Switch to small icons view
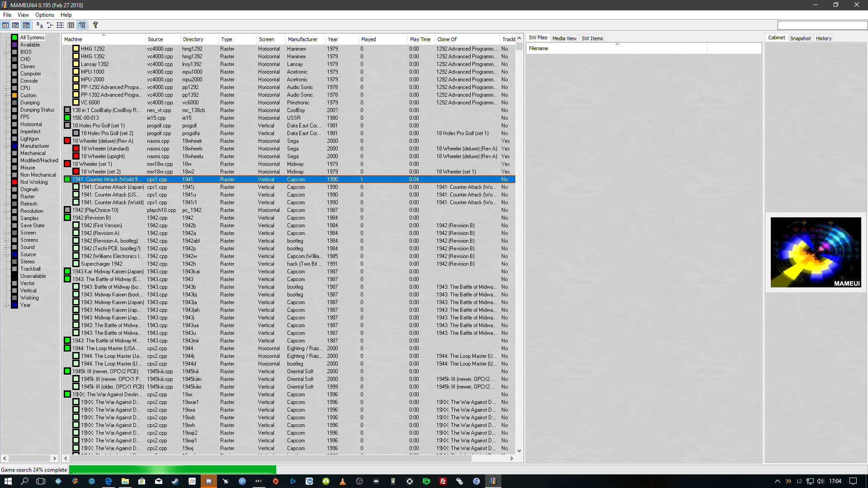Viewport: 868px width, 488px height. [50, 25]
